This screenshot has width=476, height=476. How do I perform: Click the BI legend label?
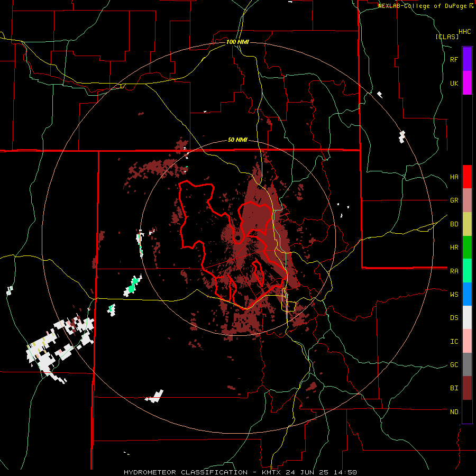pos(454,388)
